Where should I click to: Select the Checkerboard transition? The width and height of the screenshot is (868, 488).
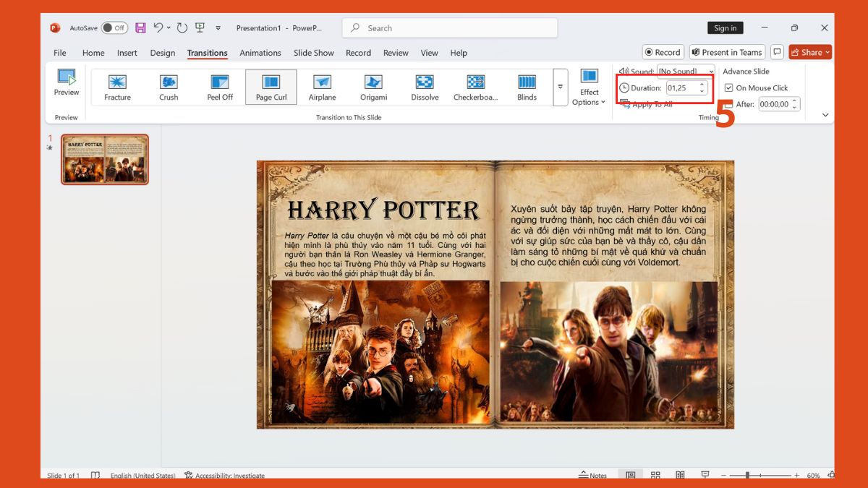[475, 87]
